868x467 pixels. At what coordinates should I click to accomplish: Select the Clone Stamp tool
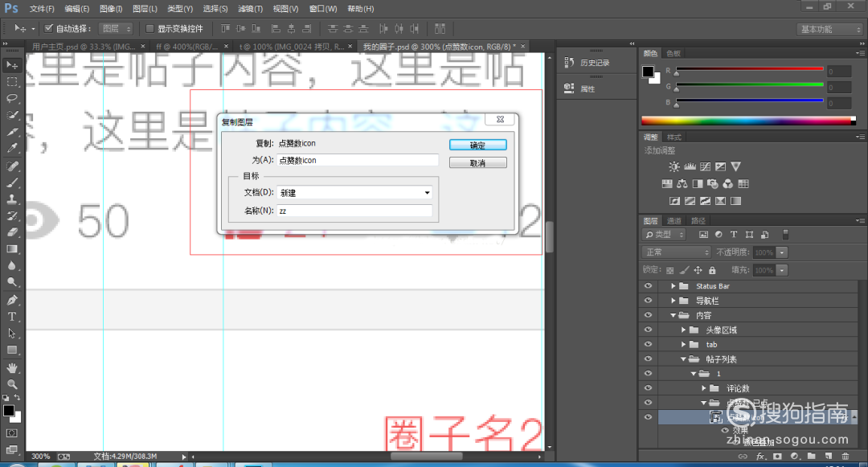click(11, 199)
